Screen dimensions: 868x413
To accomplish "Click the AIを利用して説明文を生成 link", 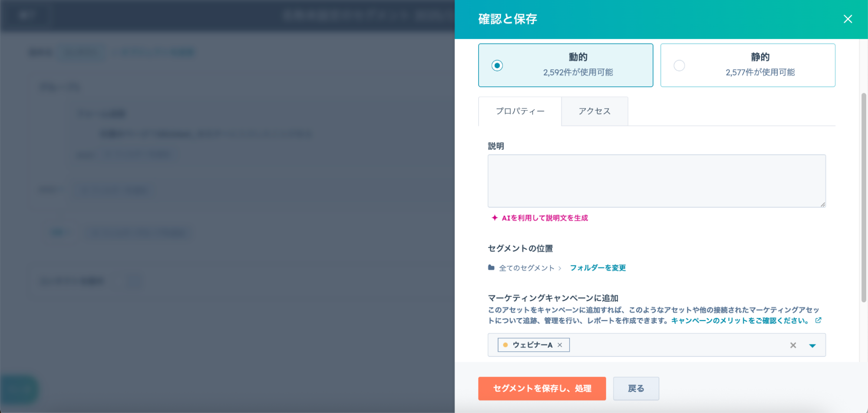I will (545, 218).
